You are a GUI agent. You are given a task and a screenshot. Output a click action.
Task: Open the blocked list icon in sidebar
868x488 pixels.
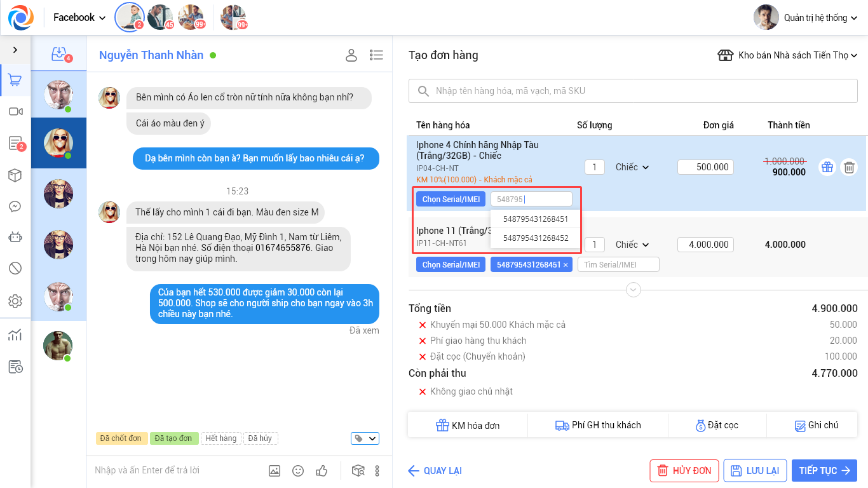(15, 268)
